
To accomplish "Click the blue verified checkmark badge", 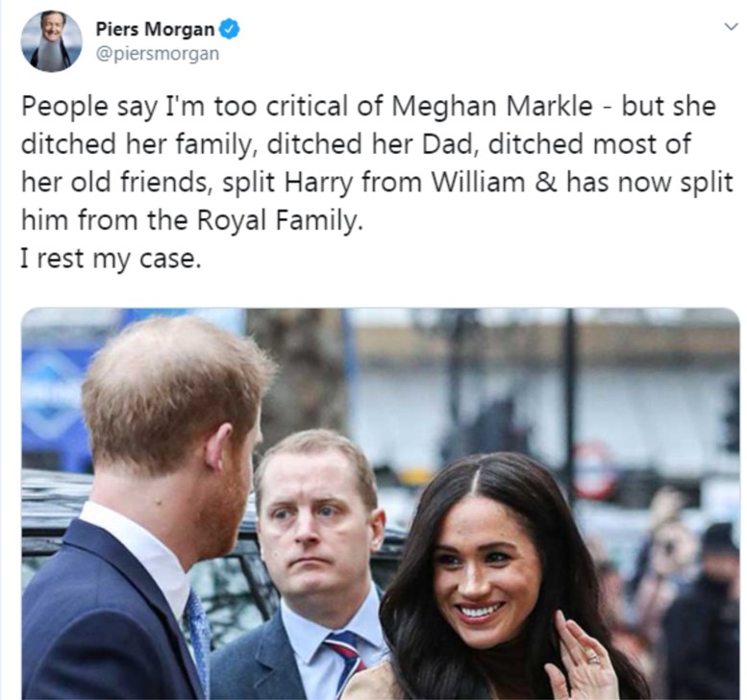I will click(x=229, y=30).
